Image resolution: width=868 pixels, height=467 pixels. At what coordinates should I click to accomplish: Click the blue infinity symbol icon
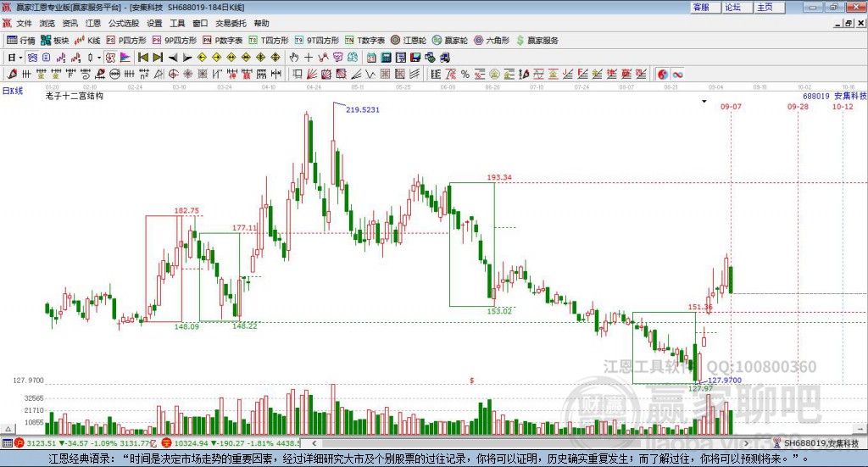pyautogui.click(x=677, y=74)
